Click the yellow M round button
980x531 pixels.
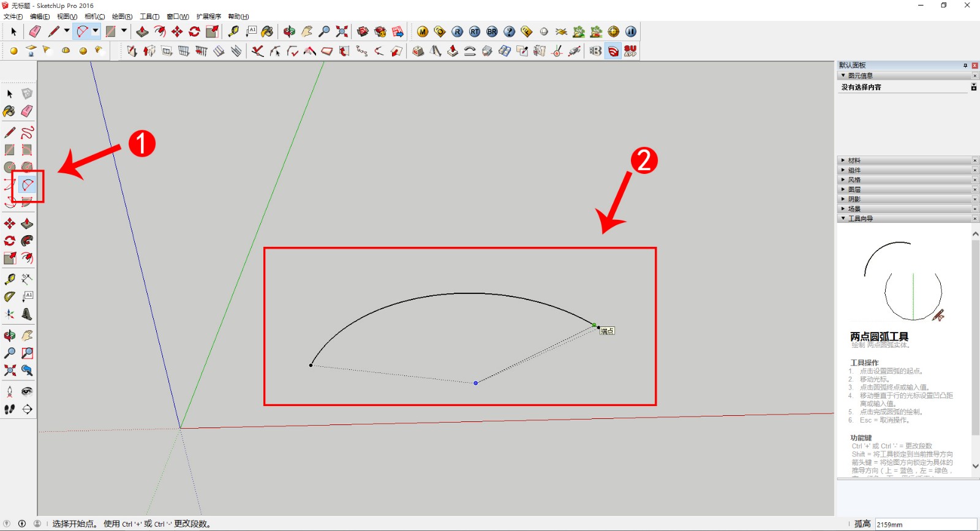click(423, 31)
